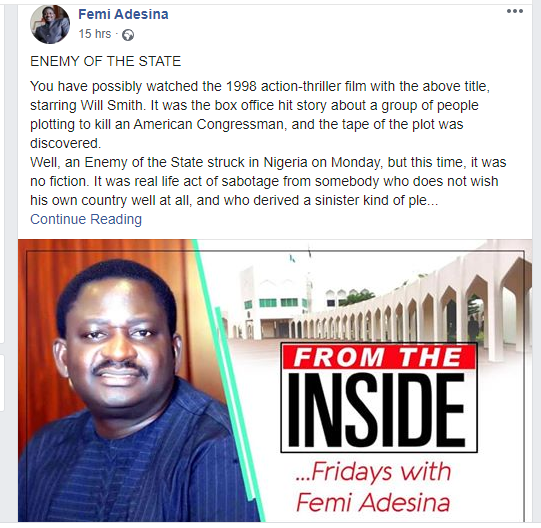541x528 pixels.
Task: Open Femi Adesina's round profile picture
Action: 50,24
